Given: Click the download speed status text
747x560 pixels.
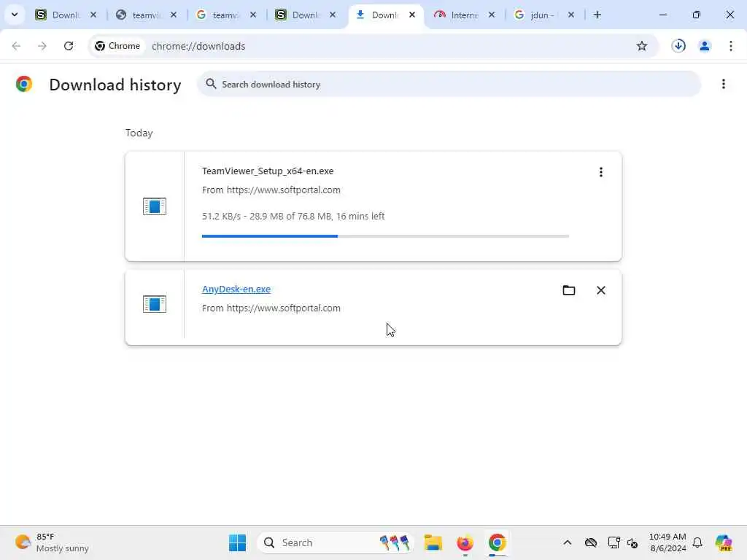Looking at the screenshot, I should point(293,216).
